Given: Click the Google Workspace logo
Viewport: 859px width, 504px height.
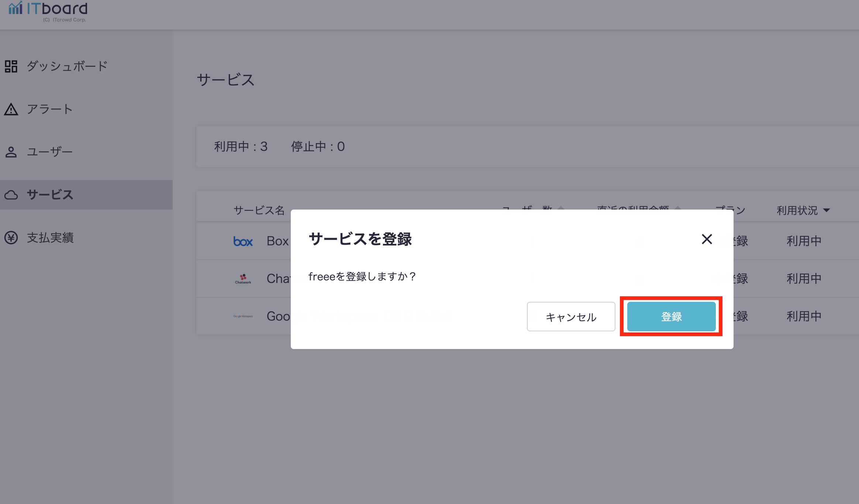Looking at the screenshot, I should coord(243,316).
